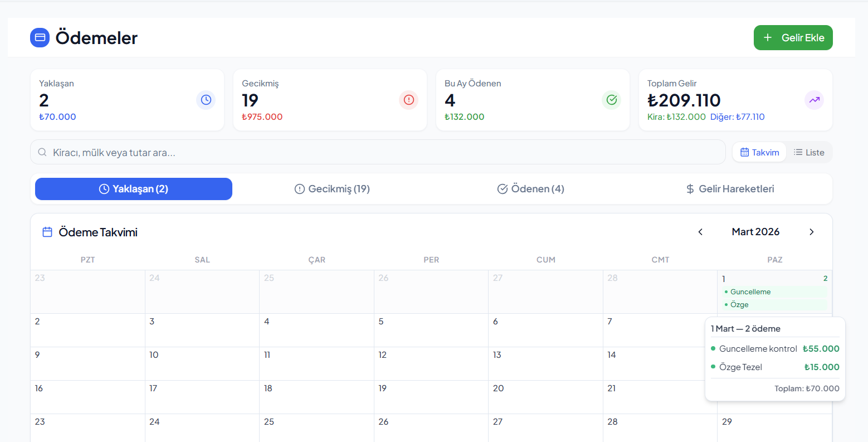
Task: Click the clock icon in Yaklaşan card
Action: pyautogui.click(x=206, y=100)
